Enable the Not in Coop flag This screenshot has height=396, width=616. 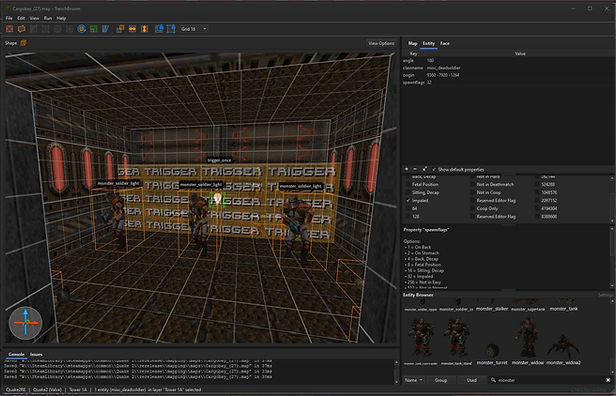tap(473, 192)
